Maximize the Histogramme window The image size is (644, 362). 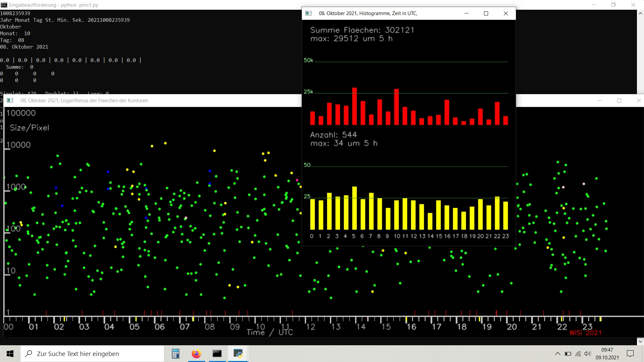(x=486, y=13)
